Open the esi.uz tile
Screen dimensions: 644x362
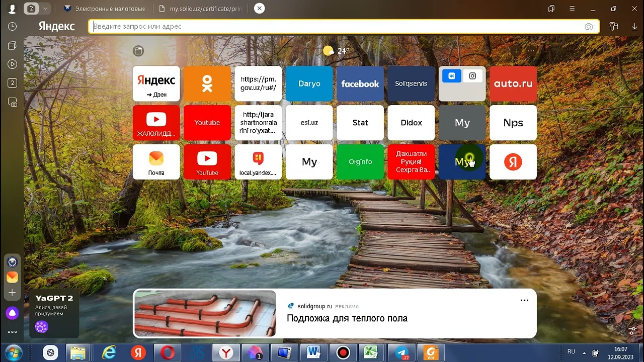pyautogui.click(x=309, y=123)
